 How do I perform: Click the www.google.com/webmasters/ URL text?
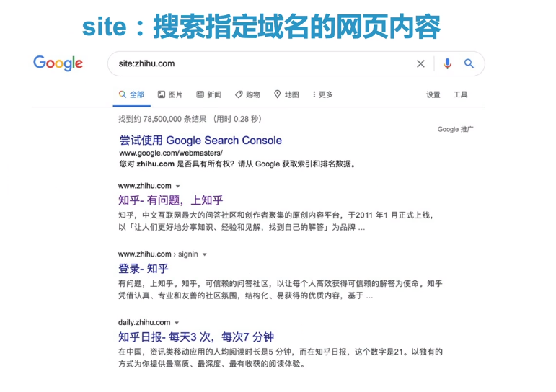click(x=171, y=153)
